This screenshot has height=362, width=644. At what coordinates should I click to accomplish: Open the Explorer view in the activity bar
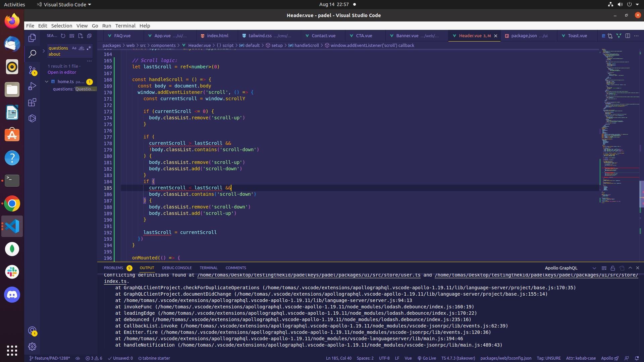pos(32,38)
